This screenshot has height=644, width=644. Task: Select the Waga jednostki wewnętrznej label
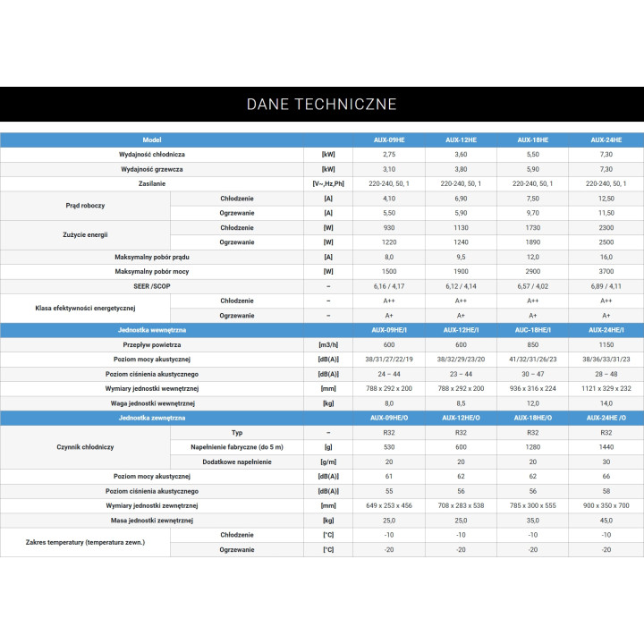pyautogui.click(x=152, y=403)
